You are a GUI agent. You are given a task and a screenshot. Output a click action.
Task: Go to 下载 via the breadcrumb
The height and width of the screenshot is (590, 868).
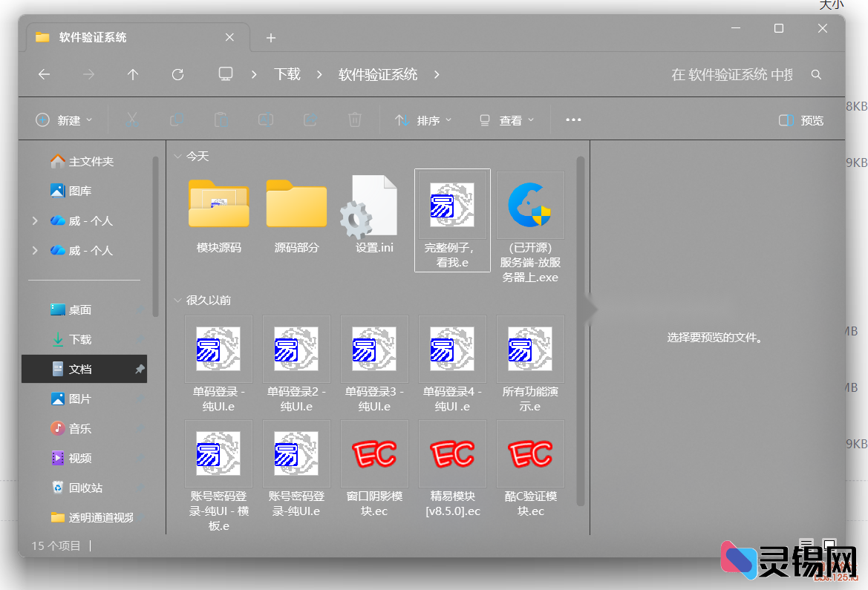pyautogui.click(x=287, y=74)
